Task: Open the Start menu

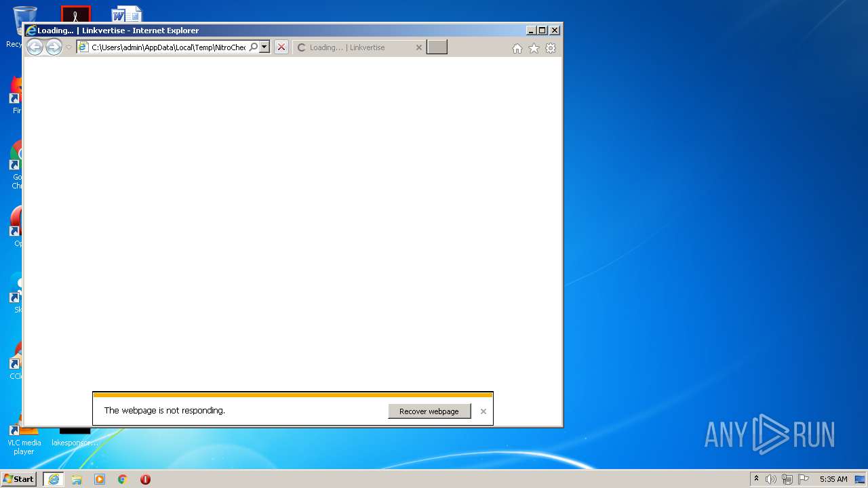Action: (18, 479)
